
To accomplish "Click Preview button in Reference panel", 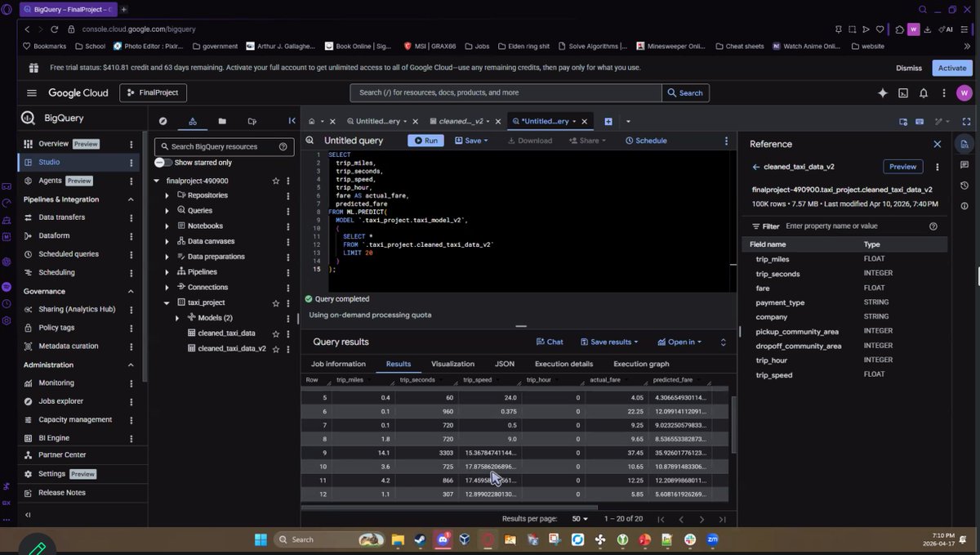I will click(902, 167).
